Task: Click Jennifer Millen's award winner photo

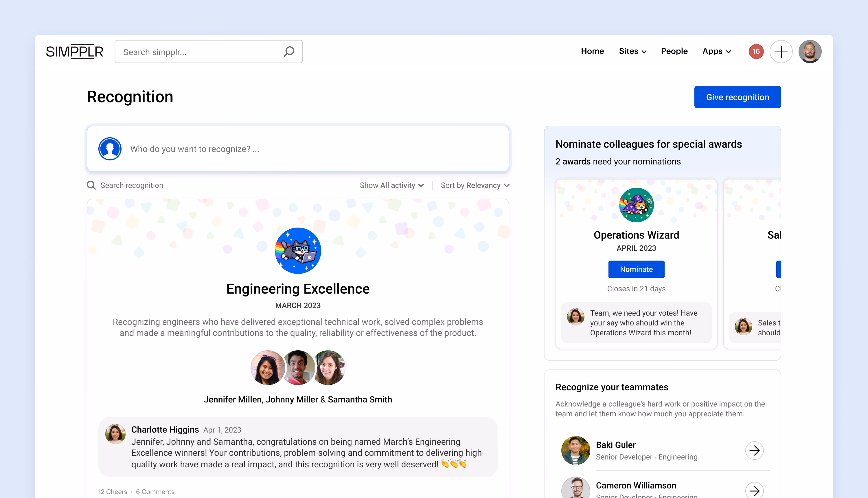Action: [268, 368]
